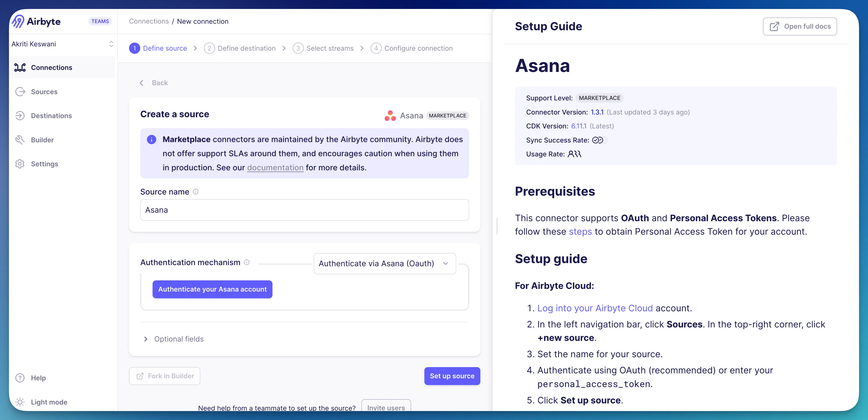Select step 1 Define source
Viewport: 868px width, 420px height.
pos(158,48)
